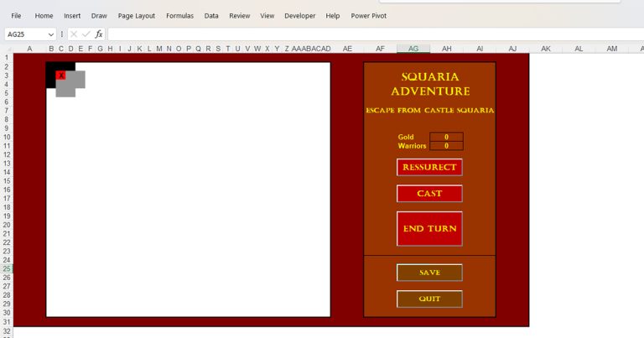Select the Formulas ribbon tab
The height and width of the screenshot is (338, 644).
click(x=179, y=15)
